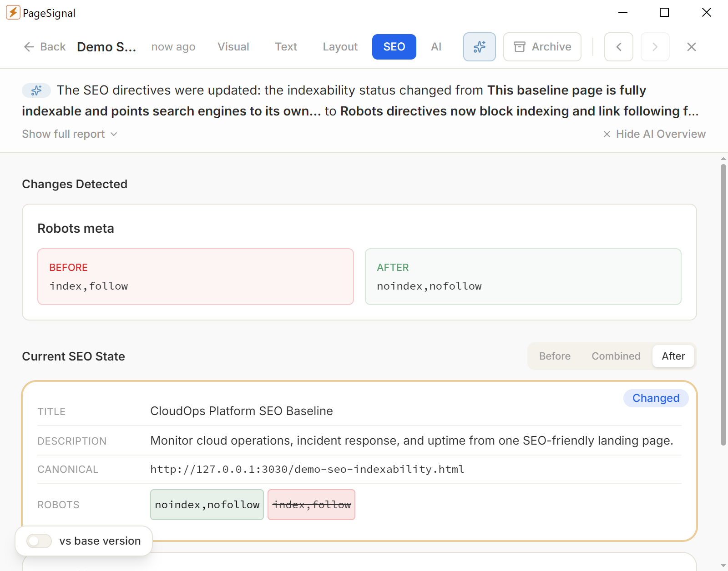Screen dimensions: 728x571
Task: Expand Show full report
Action: tap(70, 134)
